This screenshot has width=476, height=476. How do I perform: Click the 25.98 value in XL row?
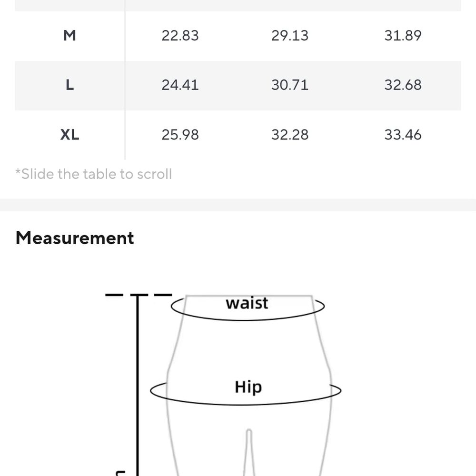pos(180,135)
